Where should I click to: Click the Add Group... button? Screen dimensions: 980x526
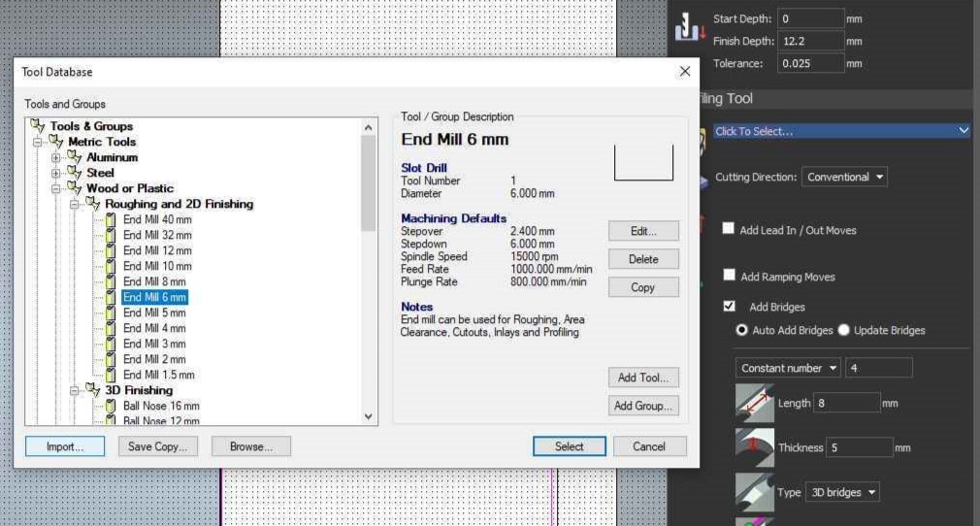point(643,406)
